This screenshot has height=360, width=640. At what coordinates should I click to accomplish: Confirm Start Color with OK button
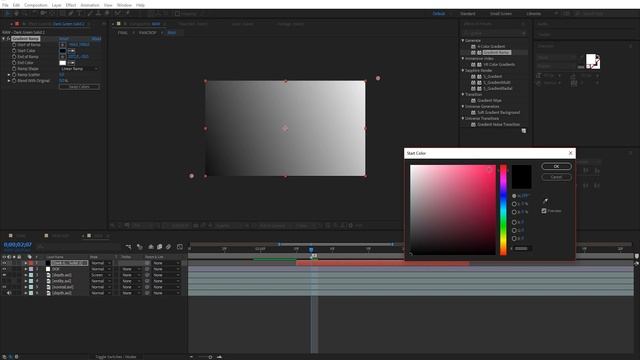point(556,167)
